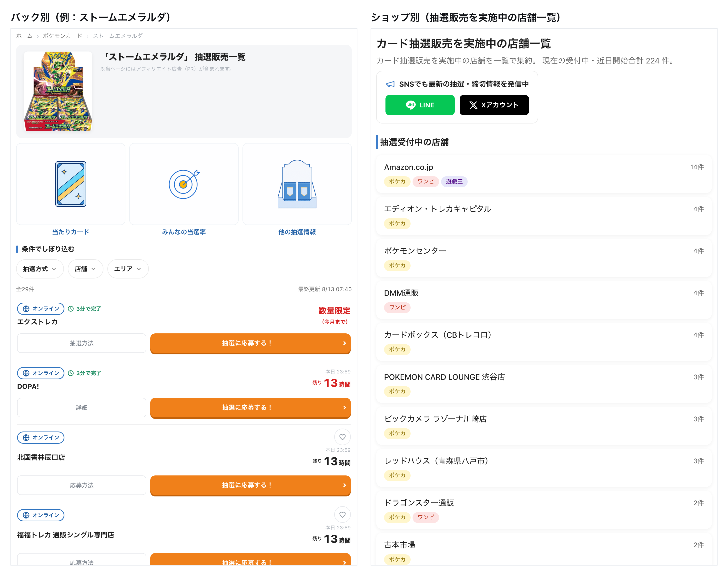728x576 pixels.
Task: Click the ストームエメラルダ box thumbnail
Action: [58, 91]
